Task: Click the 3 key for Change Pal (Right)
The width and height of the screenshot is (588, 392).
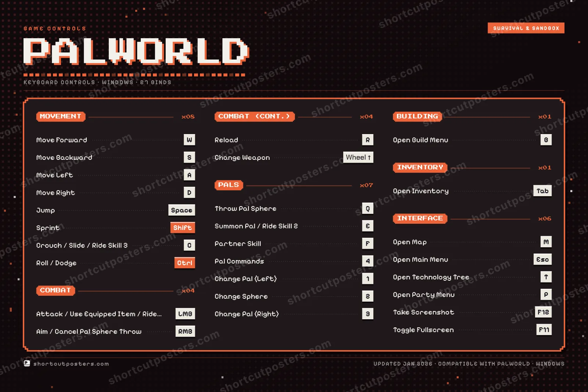Action: point(367,314)
